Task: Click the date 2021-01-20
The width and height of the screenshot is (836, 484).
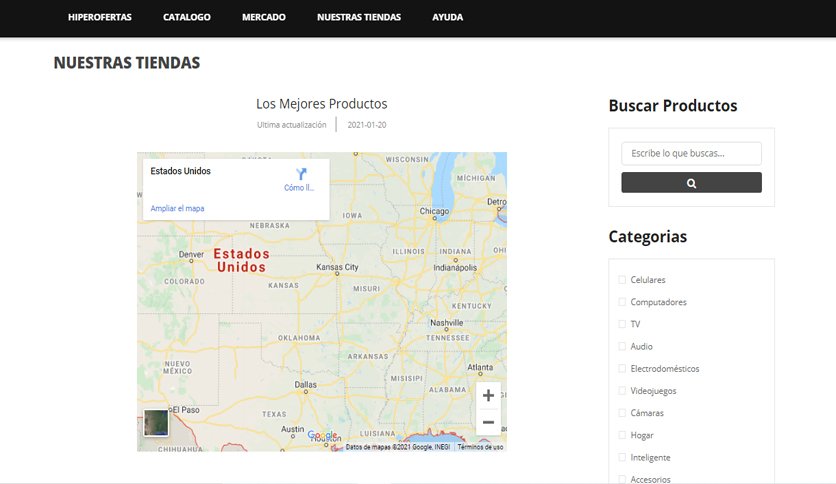Action: coord(367,125)
